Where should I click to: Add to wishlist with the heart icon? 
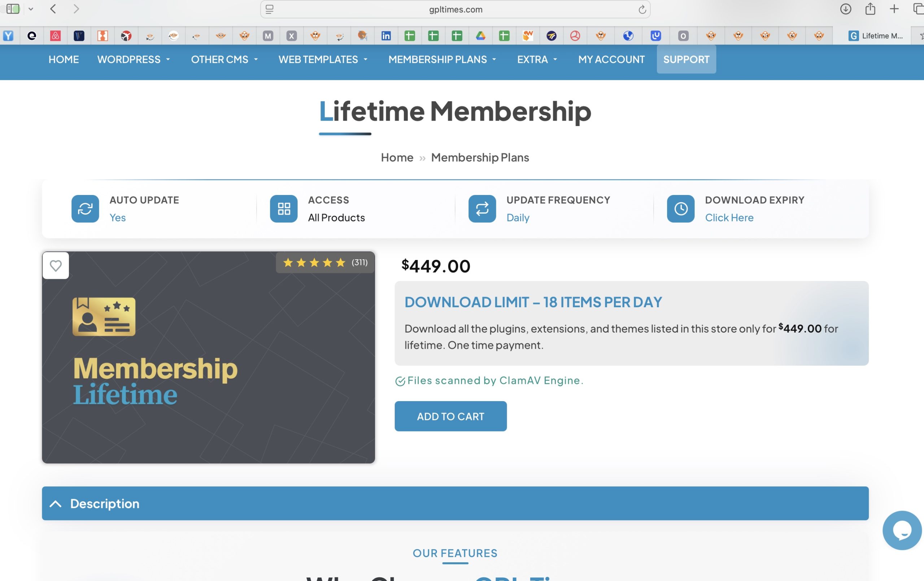tap(56, 265)
